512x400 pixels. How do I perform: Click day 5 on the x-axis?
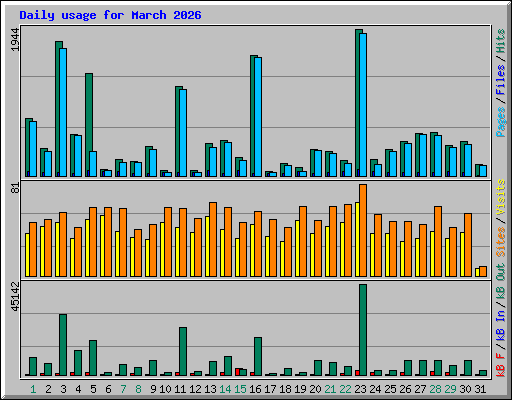93,389
